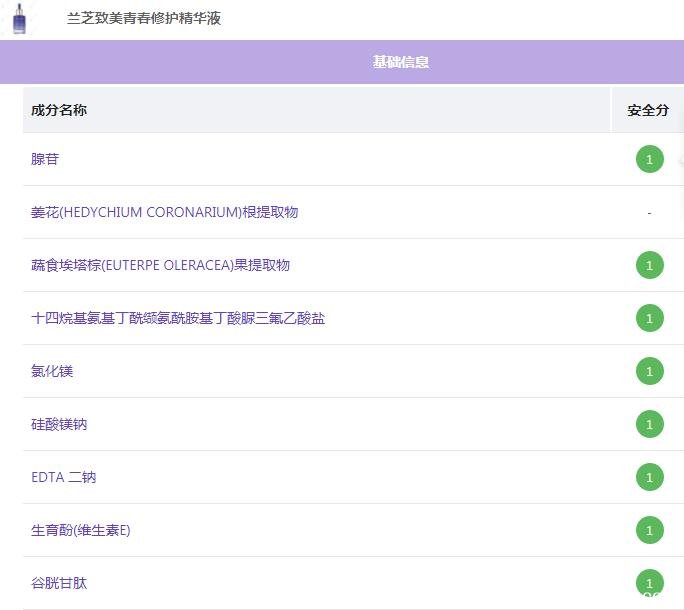Select the 基础信息 section tab
The height and width of the screenshot is (610, 684).
click(400, 62)
